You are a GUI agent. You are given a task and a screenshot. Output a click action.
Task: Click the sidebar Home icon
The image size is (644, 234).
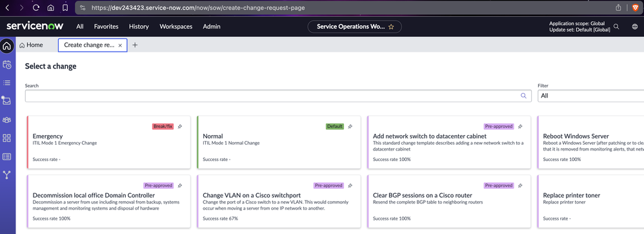[7, 46]
